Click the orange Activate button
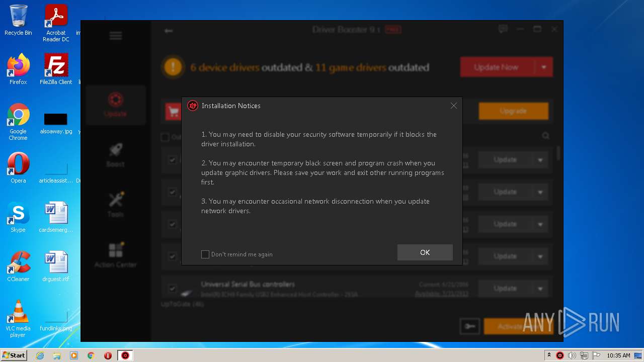This screenshot has width=644, height=362. pyautogui.click(x=518, y=326)
